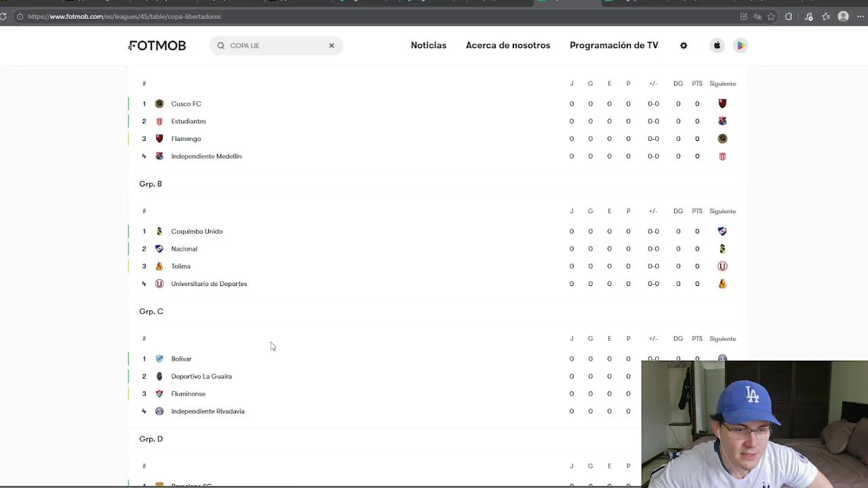Open the Apple App Store icon
The height and width of the screenshot is (488, 868).
pyautogui.click(x=717, y=45)
